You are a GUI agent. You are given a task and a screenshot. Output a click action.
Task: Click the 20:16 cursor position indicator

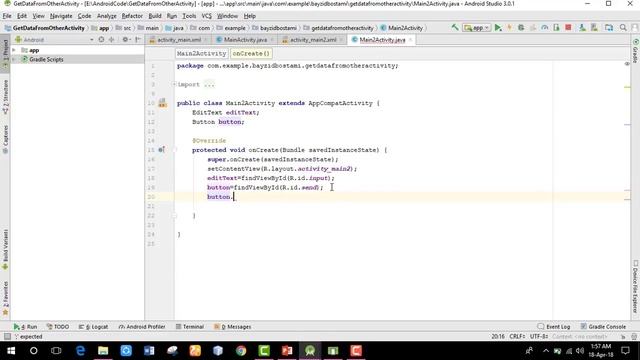[x=498, y=336]
